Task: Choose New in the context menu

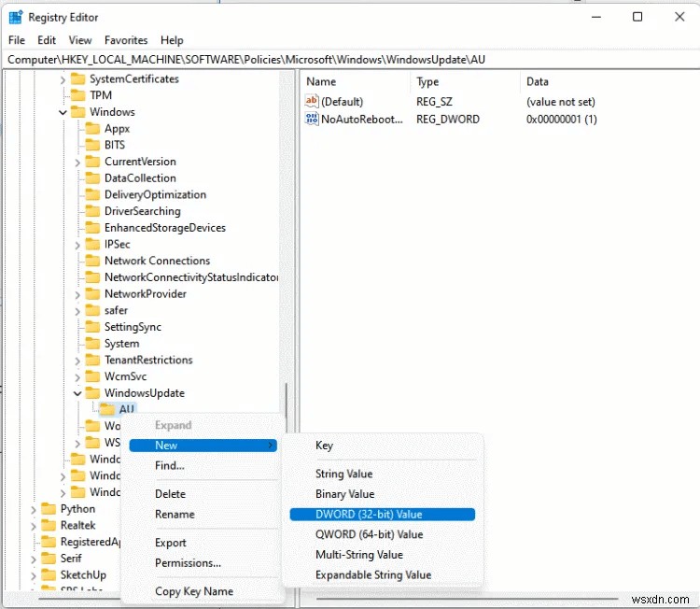Action: tap(203, 445)
